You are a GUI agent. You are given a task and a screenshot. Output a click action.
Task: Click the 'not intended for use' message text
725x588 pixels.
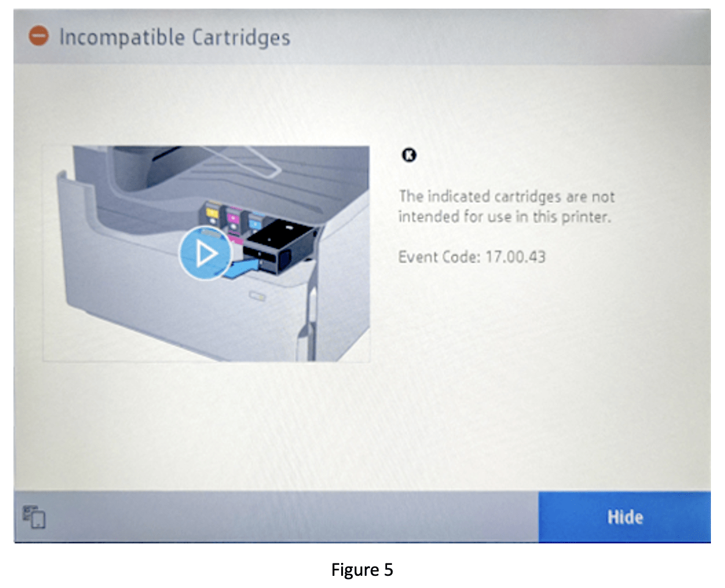click(x=506, y=206)
